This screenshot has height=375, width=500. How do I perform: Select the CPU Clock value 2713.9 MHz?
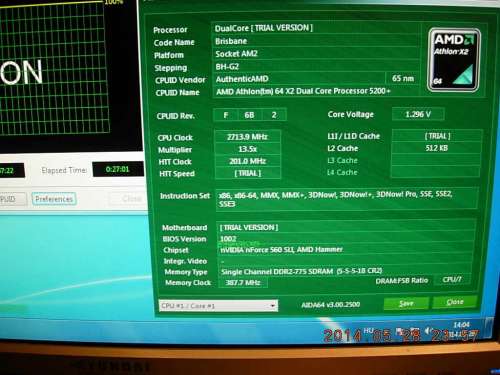[247, 137]
